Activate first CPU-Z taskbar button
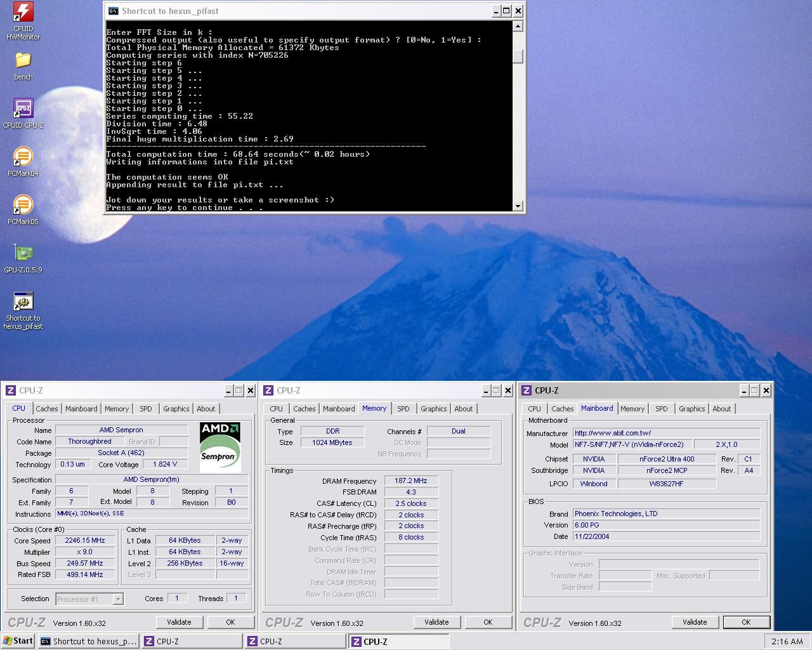 [192, 641]
